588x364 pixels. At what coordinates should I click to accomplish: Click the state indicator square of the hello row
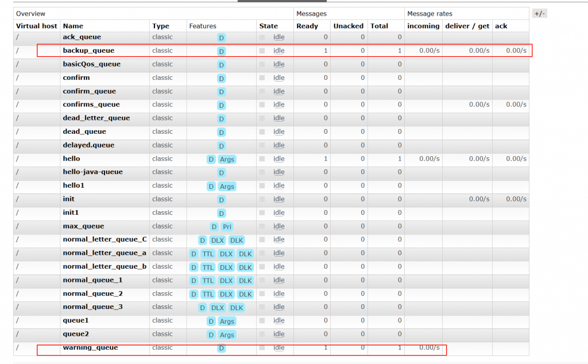(x=262, y=159)
